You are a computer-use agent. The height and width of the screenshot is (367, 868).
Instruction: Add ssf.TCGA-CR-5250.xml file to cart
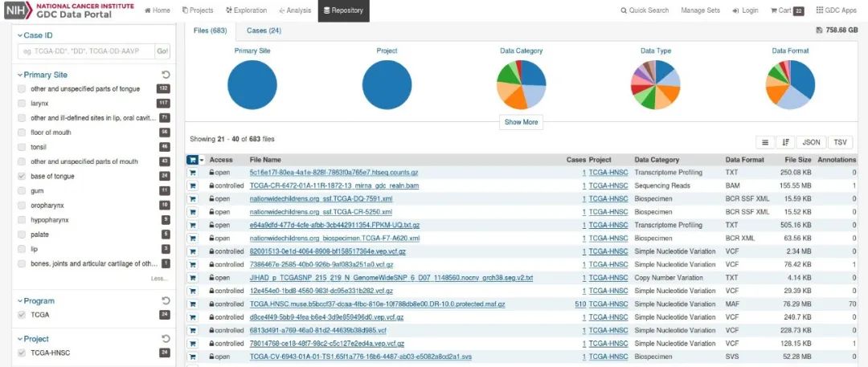(193, 212)
